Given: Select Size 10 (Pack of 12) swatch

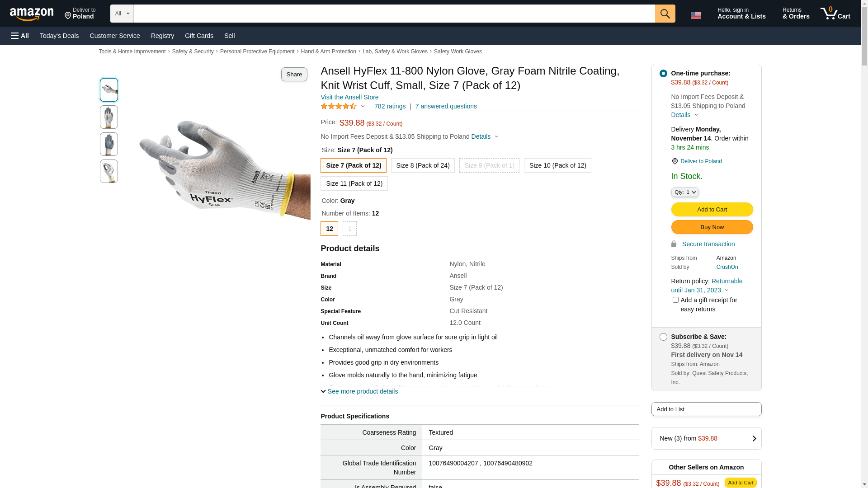Looking at the screenshot, I should pos(557,165).
